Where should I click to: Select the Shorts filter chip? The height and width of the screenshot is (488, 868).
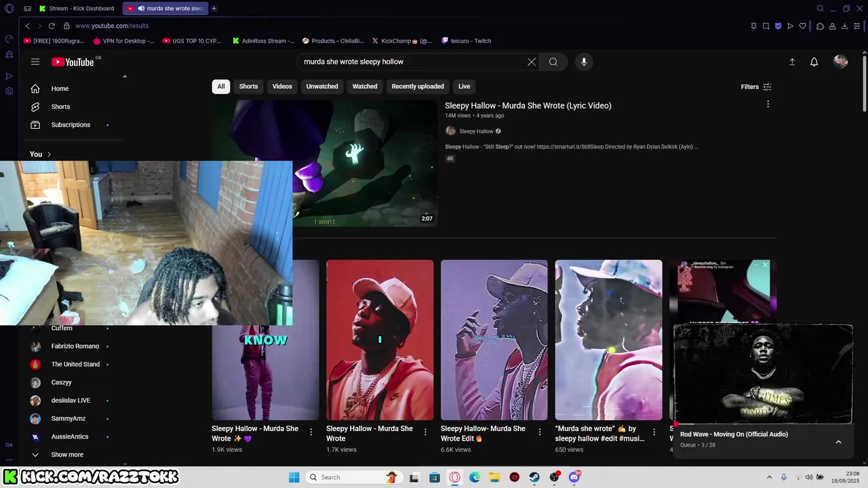coord(248,87)
